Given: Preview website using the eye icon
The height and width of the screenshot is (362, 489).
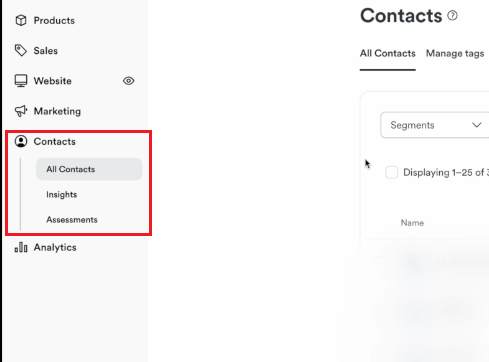Looking at the screenshot, I should [x=128, y=81].
